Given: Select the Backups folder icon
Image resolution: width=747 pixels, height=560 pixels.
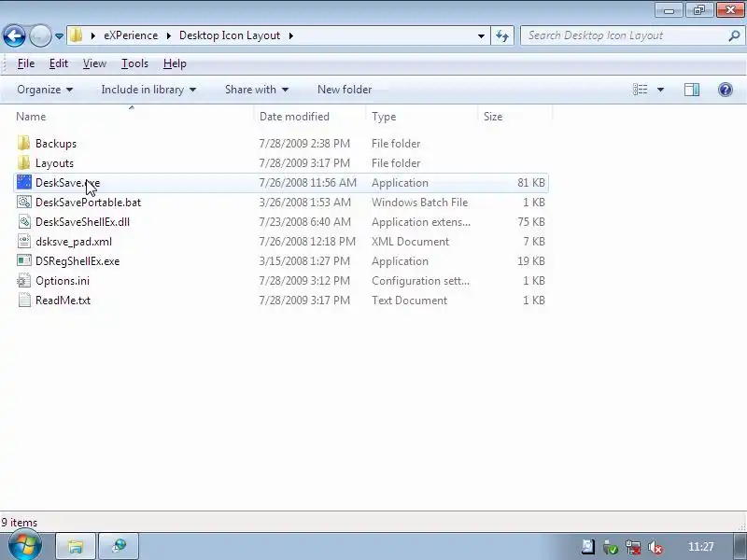Looking at the screenshot, I should point(24,144).
